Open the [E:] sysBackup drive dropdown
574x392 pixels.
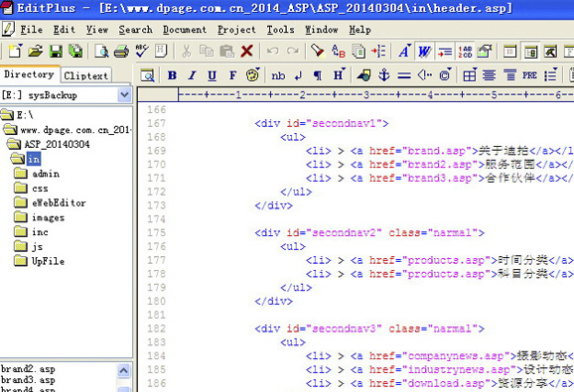(124, 95)
